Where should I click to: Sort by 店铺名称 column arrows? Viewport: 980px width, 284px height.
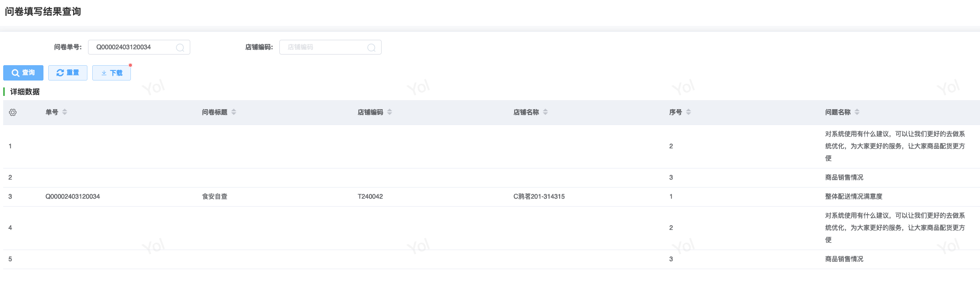(x=545, y=112)
